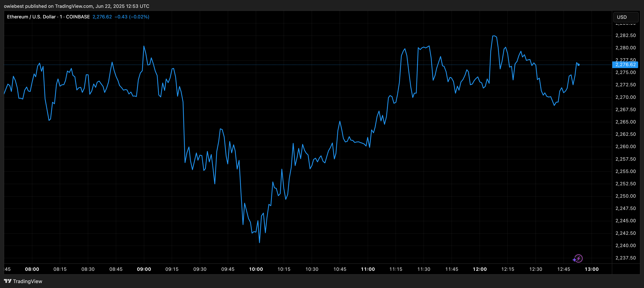
Task: Select the 10:00 time axis marker
Action: [256, 269]
